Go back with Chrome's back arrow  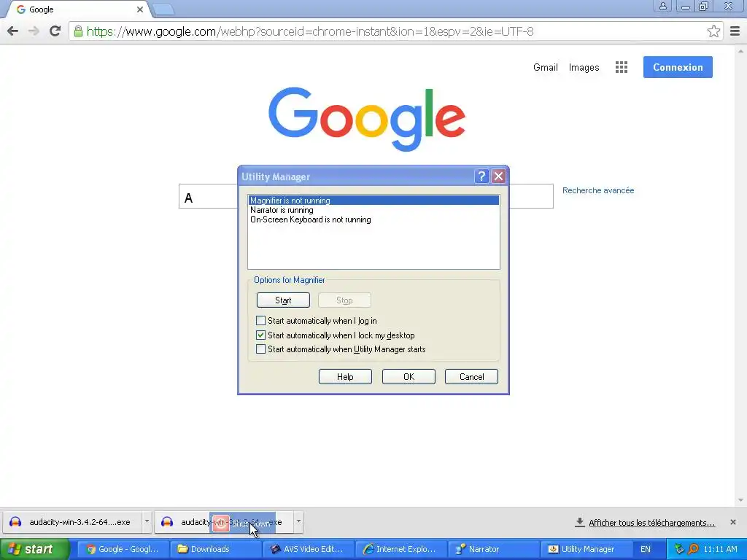tap(13, 31)
